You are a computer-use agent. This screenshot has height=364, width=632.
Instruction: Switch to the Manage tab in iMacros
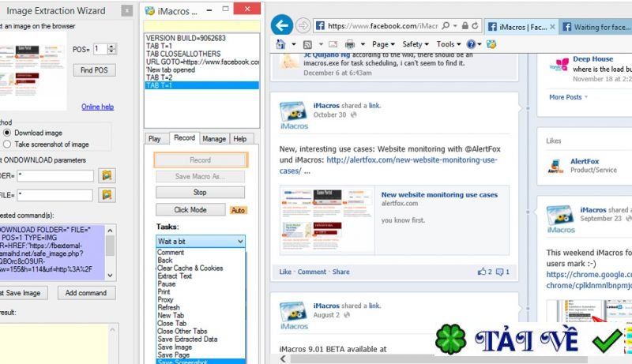tap(214, 139)
